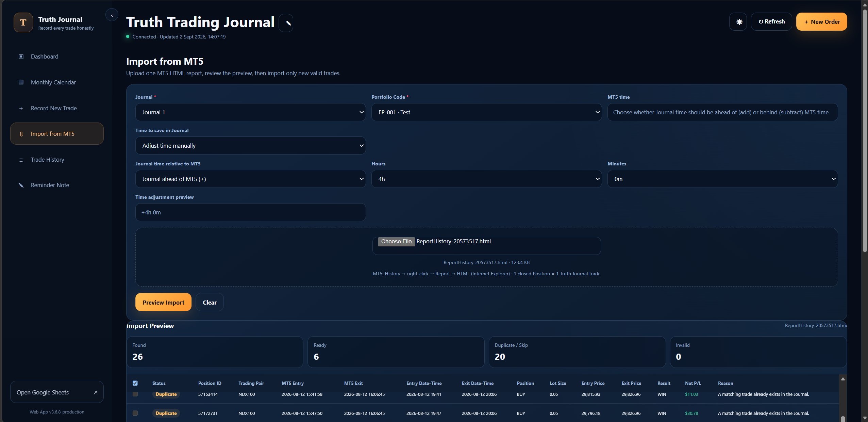
Task: Click the Reminder Note pencil icon
Action: (x=21, y=185)
